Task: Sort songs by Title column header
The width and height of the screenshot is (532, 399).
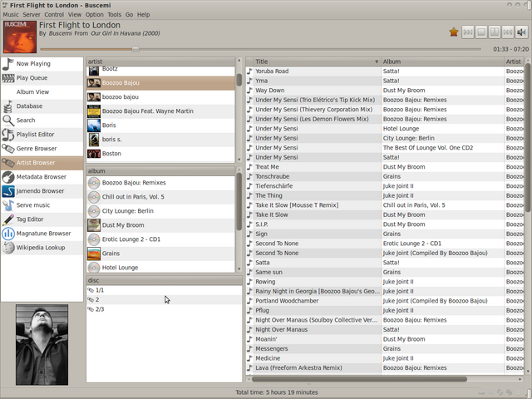Action: click(x=317, y=62)
